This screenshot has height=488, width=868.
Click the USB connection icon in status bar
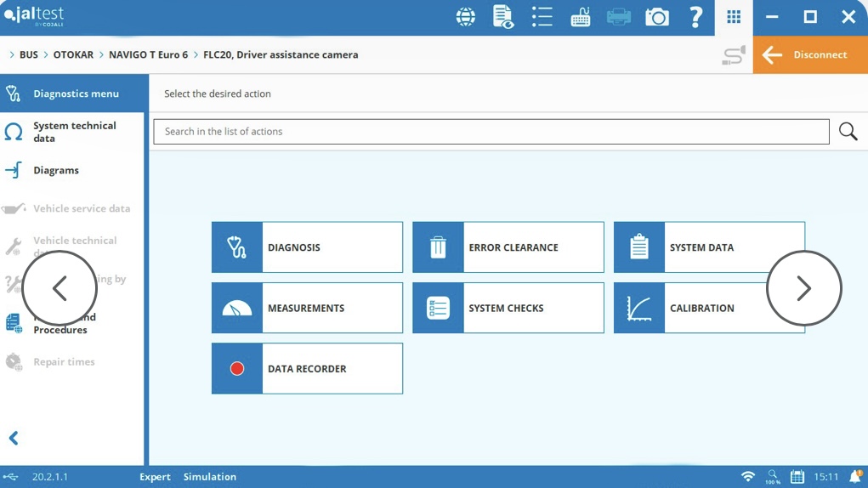pyautogui.click(x=10, y=477)
